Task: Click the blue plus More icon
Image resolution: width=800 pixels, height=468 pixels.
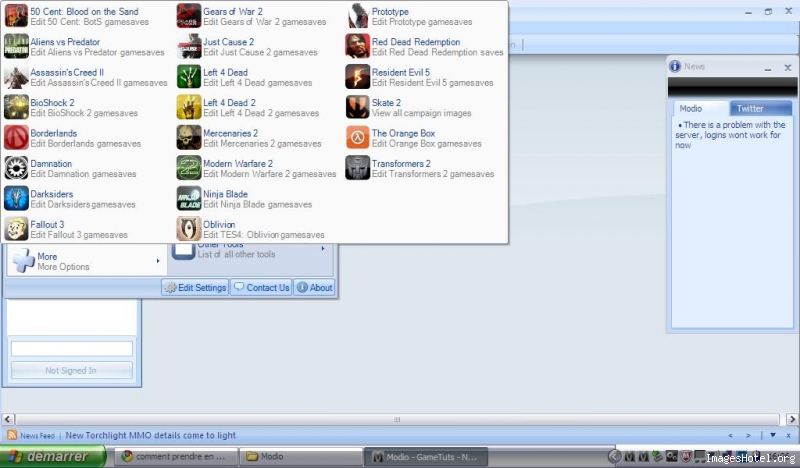Action: click(x=23, y=260)
